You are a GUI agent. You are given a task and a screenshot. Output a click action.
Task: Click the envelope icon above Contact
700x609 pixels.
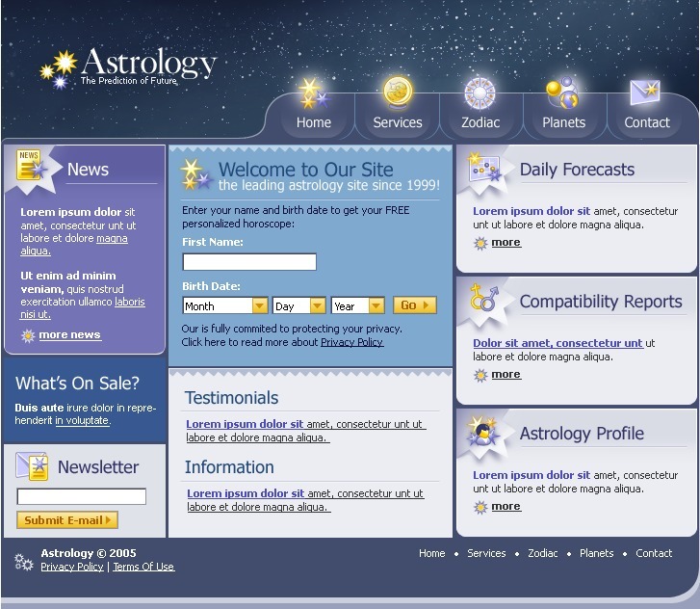[x=644, y=93]
